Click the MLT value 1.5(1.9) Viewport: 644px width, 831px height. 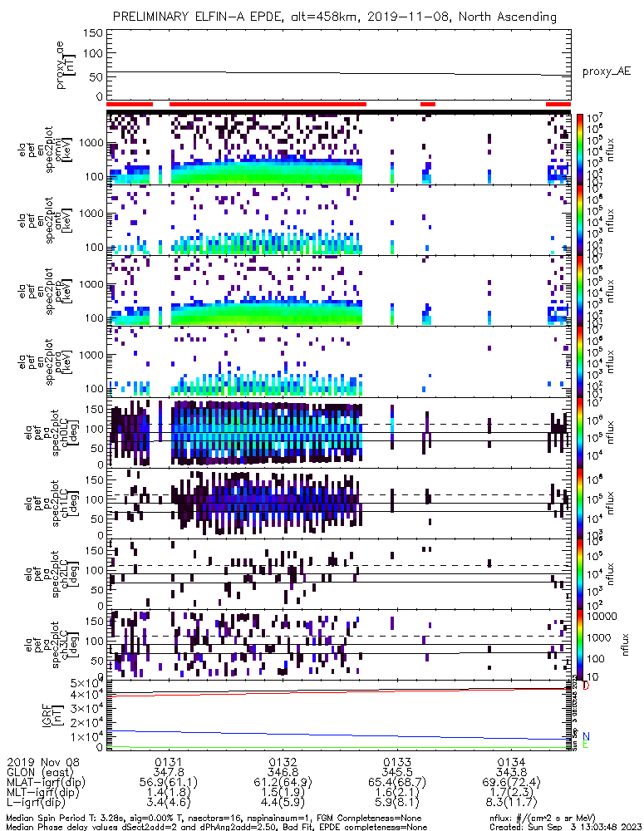283,792
